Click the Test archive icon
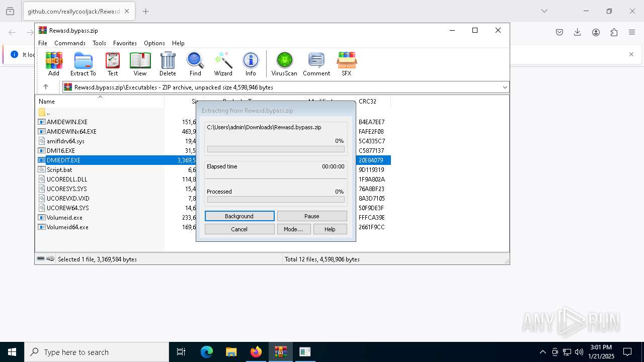This screenshot has width=644, height=362. click(x=113, y=64)
